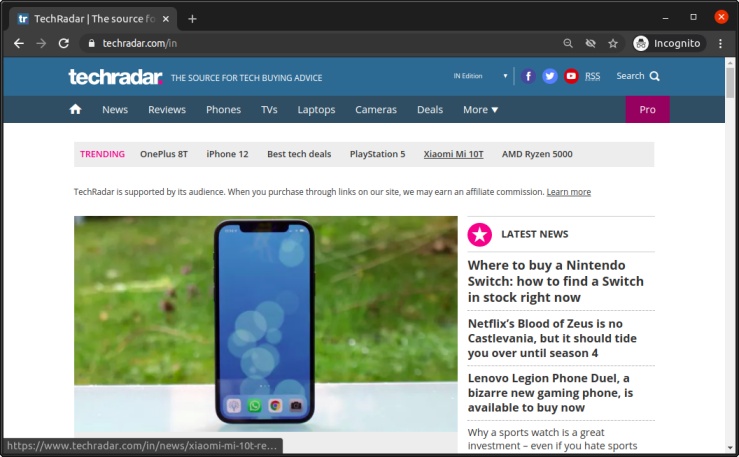Expand the IN Edition dropdown
The height and width of the screenshot is (457, 739).
[480, 76]
